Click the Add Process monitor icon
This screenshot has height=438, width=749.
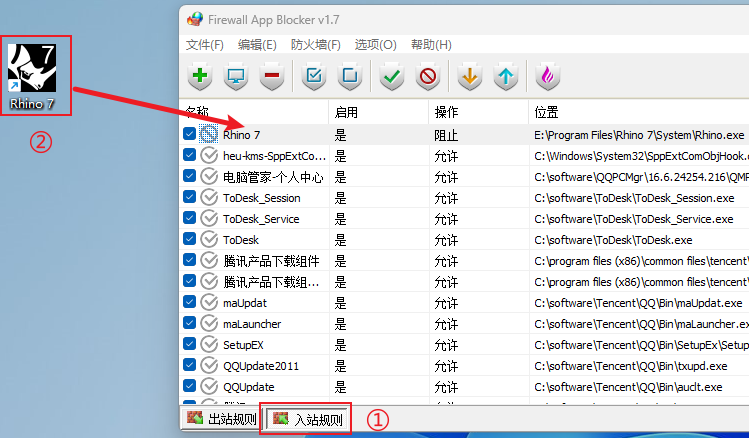tap(236, 76)
